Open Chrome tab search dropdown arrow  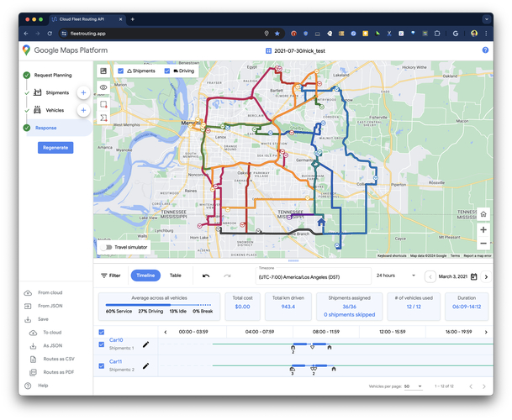[487, 19]
